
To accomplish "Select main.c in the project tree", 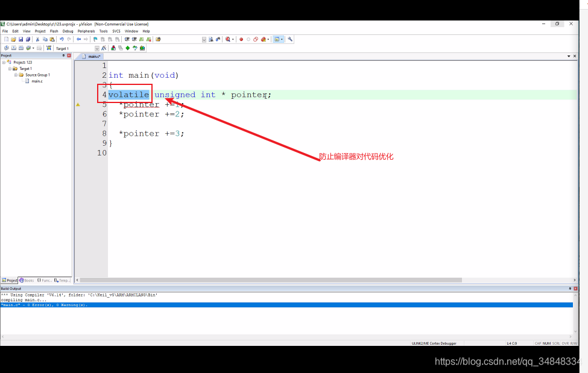I will point(37,81).
